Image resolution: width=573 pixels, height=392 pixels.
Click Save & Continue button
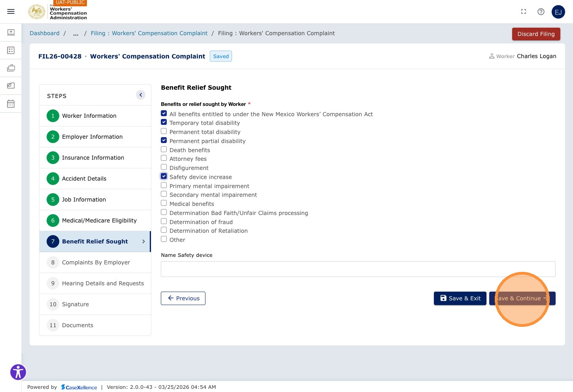[522, 298]
